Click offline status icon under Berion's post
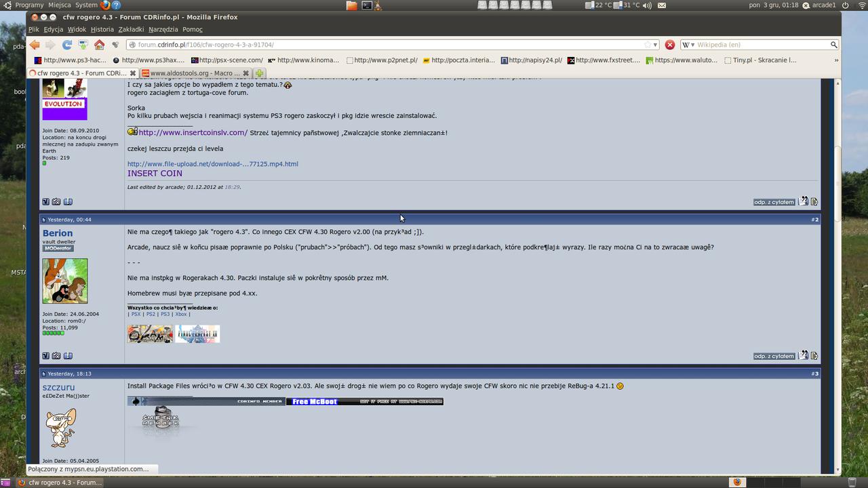 (x=45, y=356)
